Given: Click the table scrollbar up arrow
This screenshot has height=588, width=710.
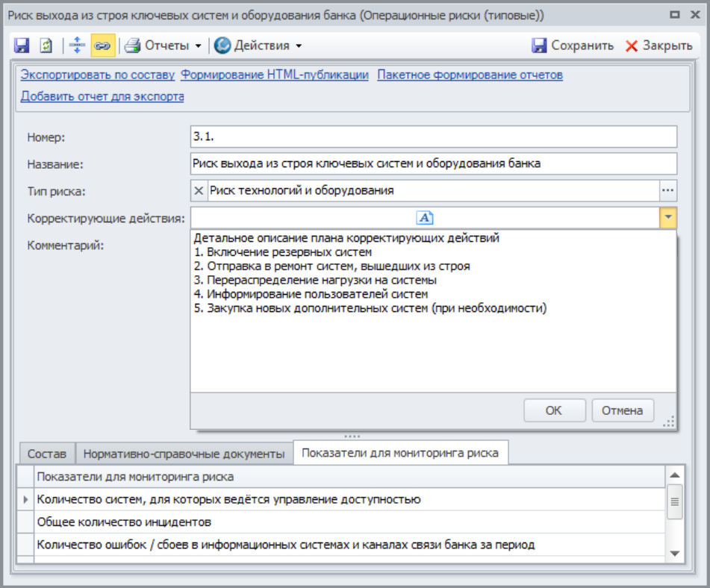Looking at the screenshot, I should pyautogui.click(x=675, y=475).
